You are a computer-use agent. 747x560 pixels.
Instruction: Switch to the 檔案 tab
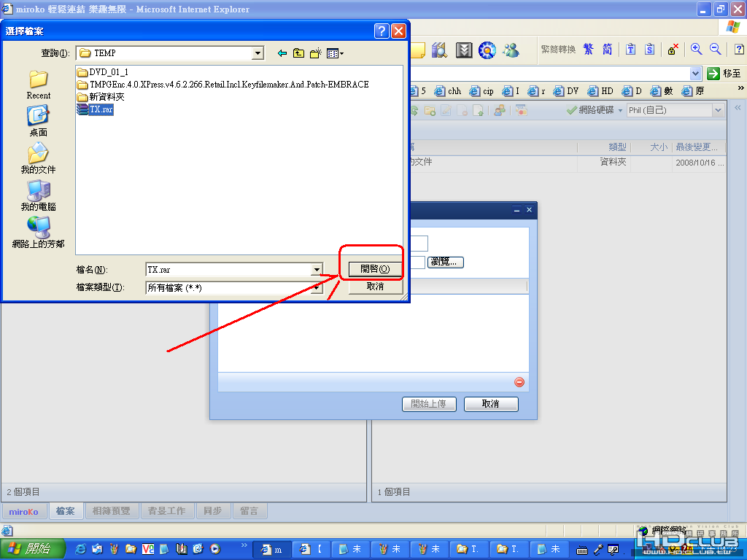(x=65, y=511)
